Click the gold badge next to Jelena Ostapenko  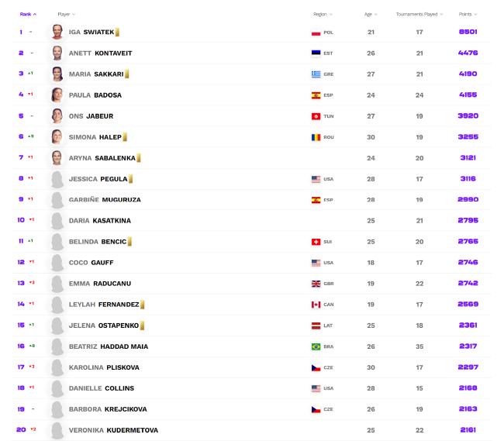[142, 326]
